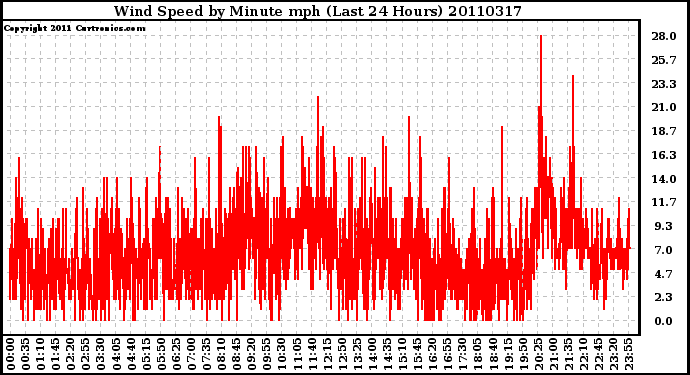This screenshot has width=690, height=375.
Task: Click the 15:10 time label
Action: 403,354
